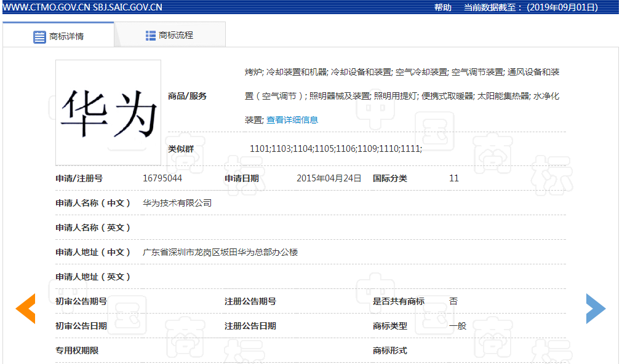
Task: Click the 注册公告日期 label
Action: point(250,326)
